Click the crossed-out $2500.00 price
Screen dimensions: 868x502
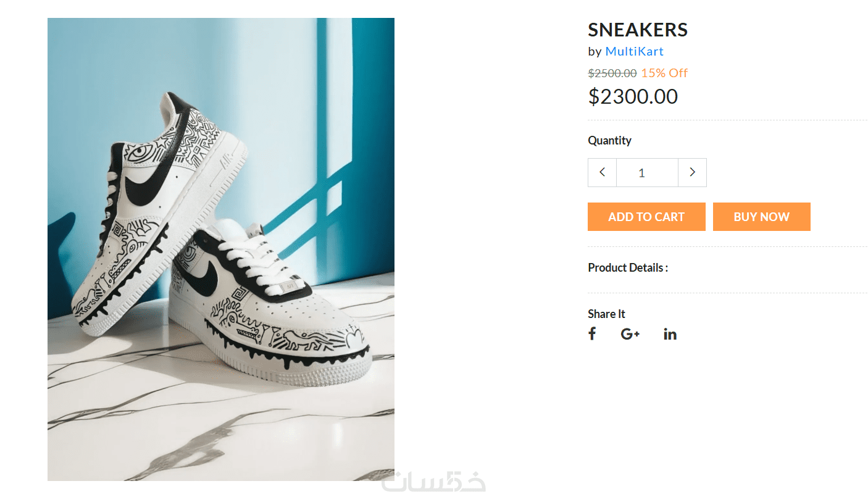coord(612,73)
